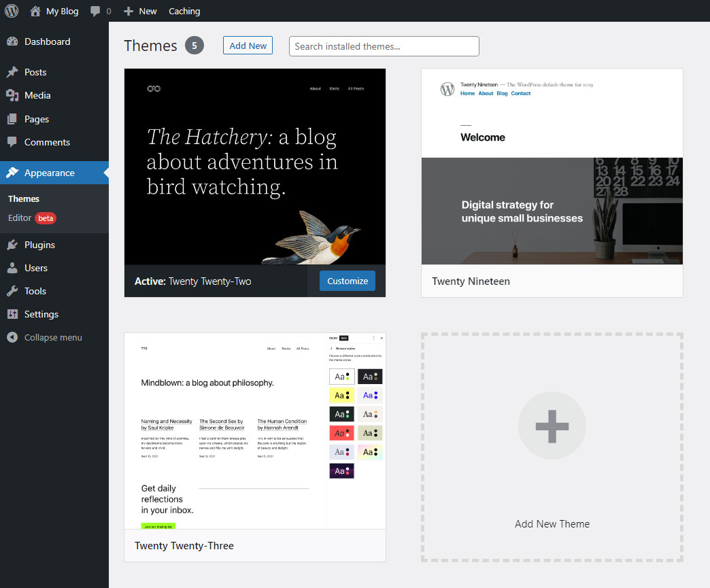Click the Twenty Nineteen theme name
Image resolution: width=710 pixels, height=588 pixels.
pyautogui.click(x=471, y=281)
